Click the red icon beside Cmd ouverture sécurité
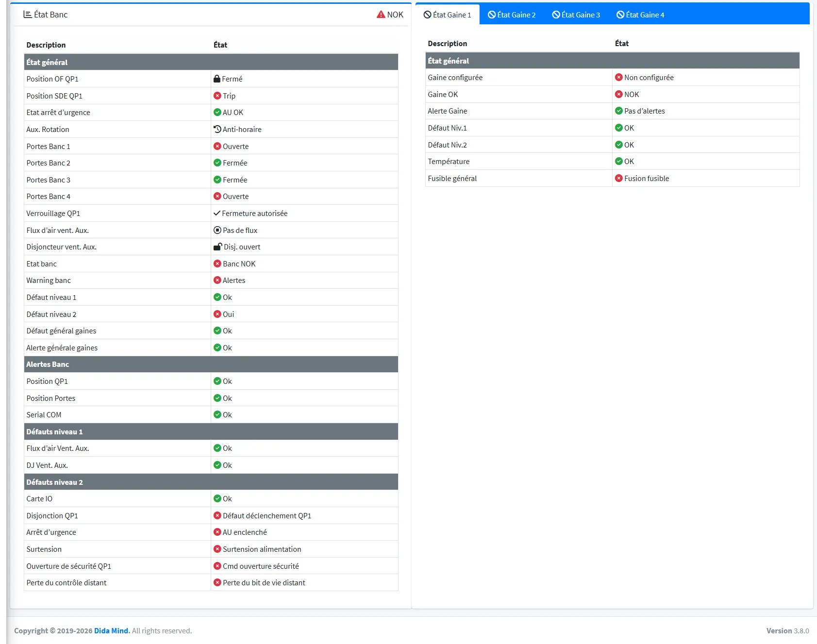817x644 pixels. click(x=217, y=566)
